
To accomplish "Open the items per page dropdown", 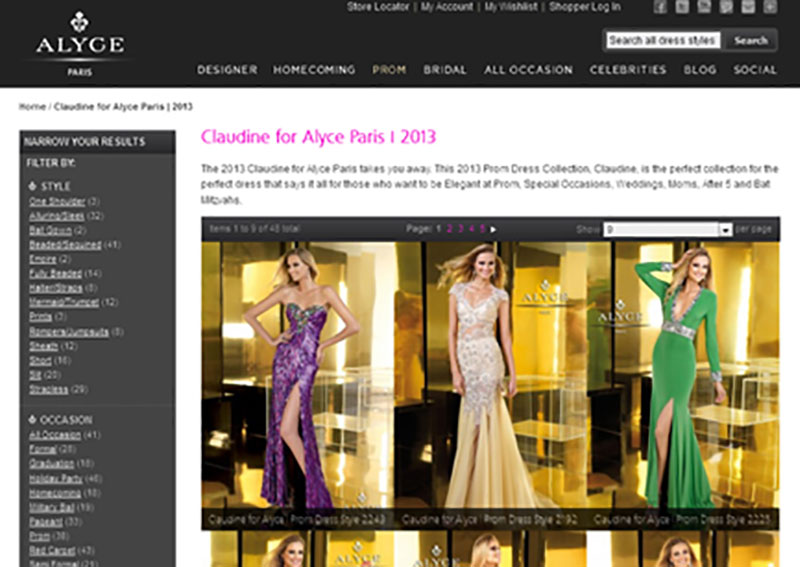I will pyautogui.click(x=667, y=230).
